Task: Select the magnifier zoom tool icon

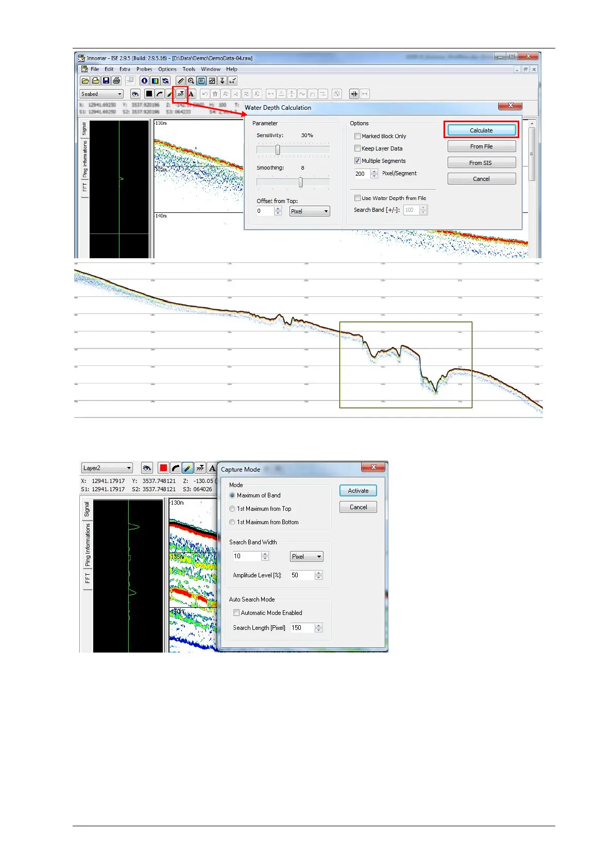Action: point(191,81)
